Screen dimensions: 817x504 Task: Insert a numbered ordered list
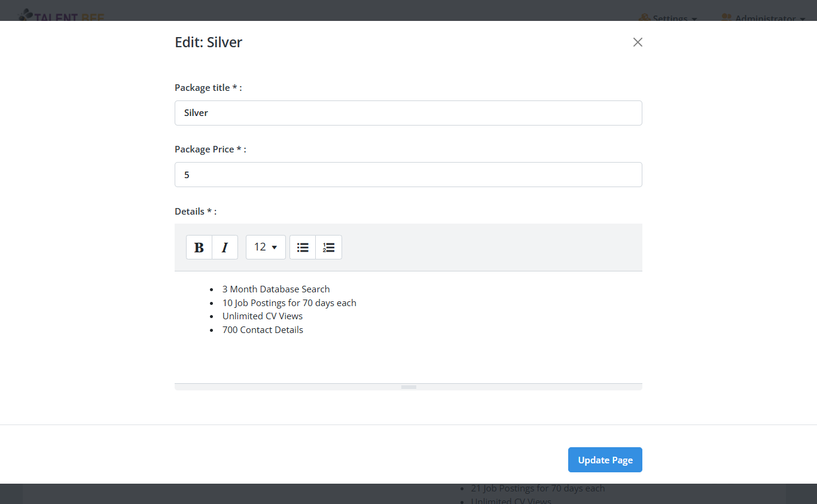(328, 248)
